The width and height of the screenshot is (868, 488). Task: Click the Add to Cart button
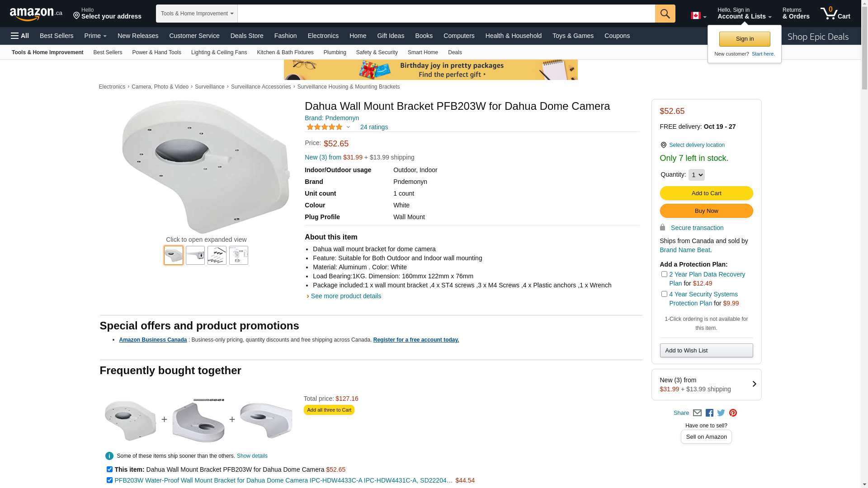click(x=706, y=193)
